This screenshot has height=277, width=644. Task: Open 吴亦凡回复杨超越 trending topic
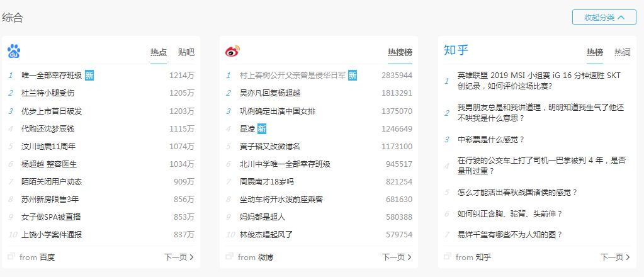[x=270, y=93]
